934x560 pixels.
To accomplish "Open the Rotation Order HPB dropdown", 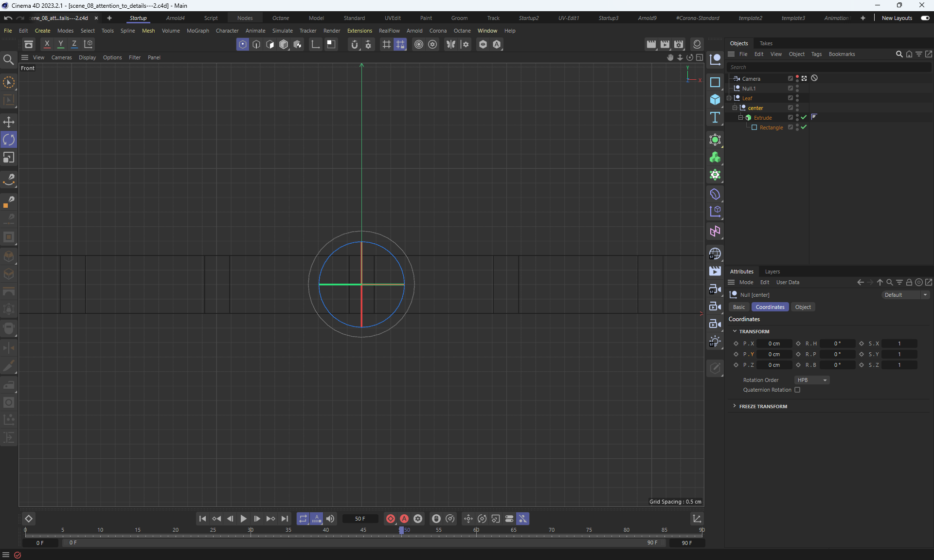I will (811, 380).
